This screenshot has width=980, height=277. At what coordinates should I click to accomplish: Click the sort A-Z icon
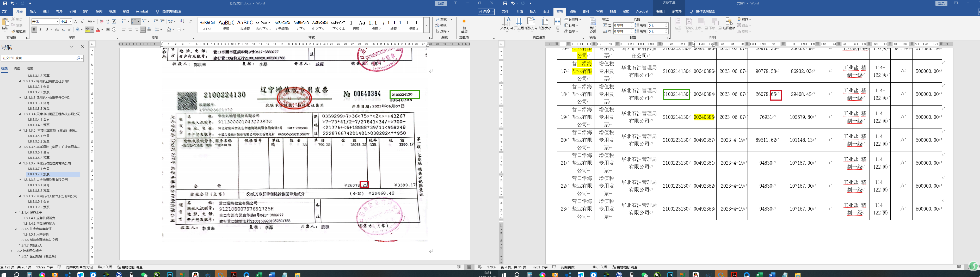tap(182, 21)
